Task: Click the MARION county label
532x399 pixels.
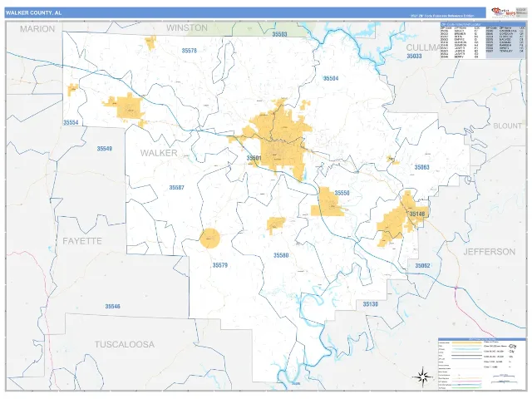Action: point(37,29)
